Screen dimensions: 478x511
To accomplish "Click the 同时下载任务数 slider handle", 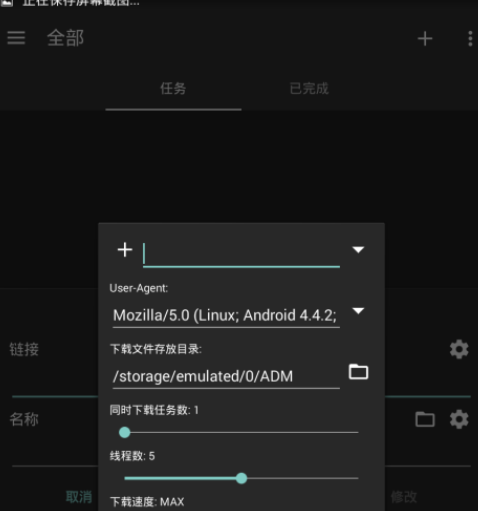I will [x=125, y=432].
